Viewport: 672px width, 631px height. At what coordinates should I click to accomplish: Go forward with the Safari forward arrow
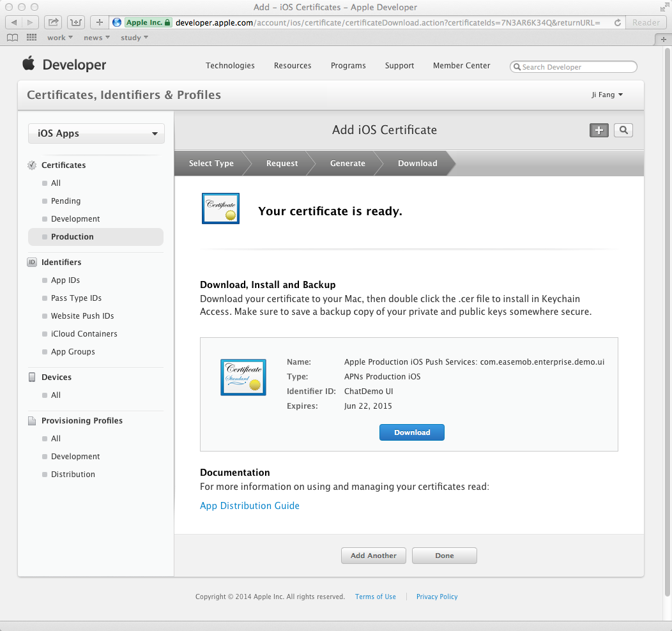pyautogui.click(x=30, y=22)
